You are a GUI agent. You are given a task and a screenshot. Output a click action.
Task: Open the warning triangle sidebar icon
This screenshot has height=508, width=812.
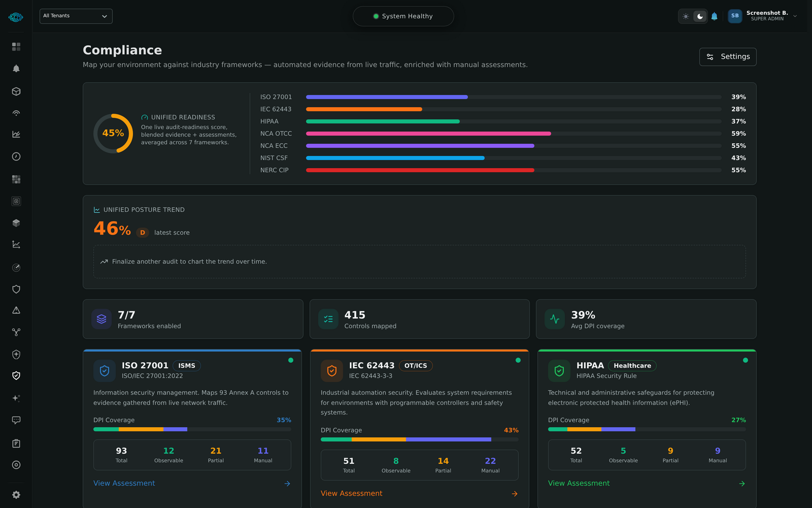(x=16, y=310)
